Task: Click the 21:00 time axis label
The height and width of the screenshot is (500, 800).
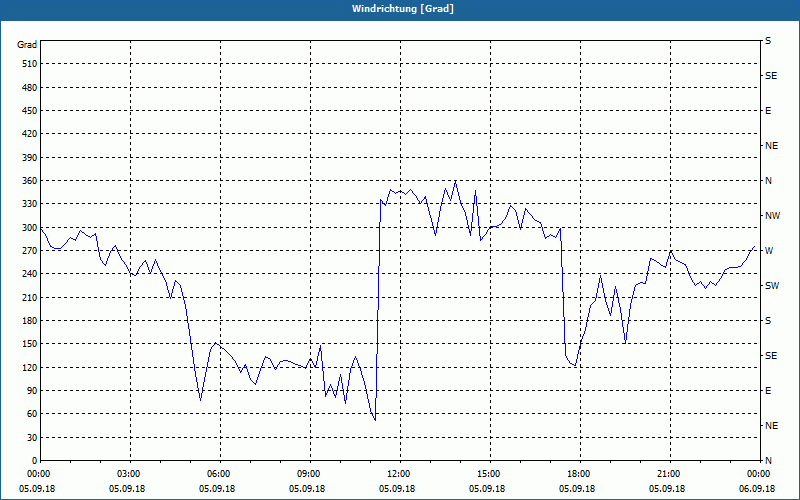Action: (x=670, y=473)
